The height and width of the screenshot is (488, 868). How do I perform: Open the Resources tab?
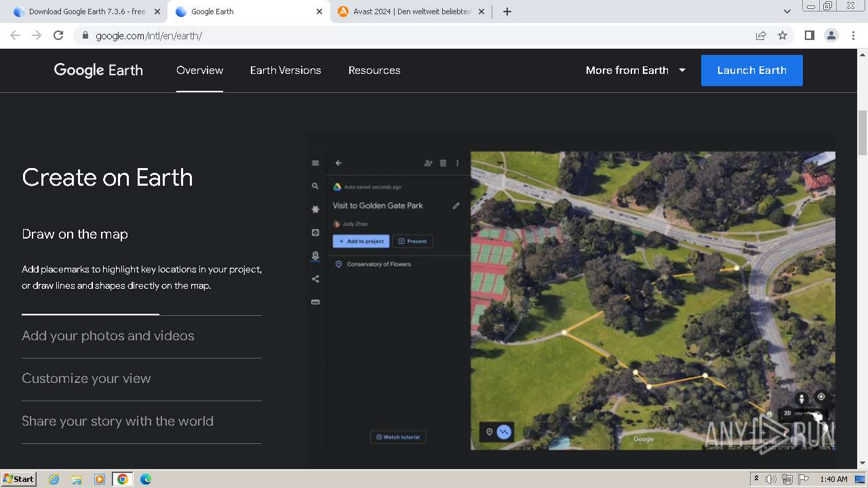coord(374,70)
